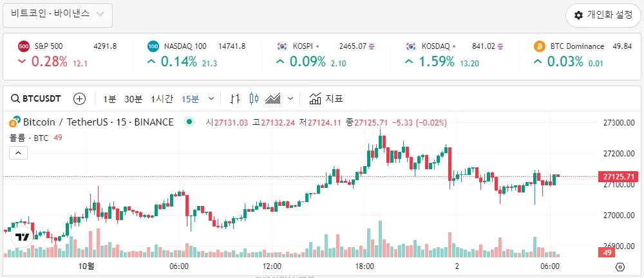Viewport: 644px width, 278px height.
Task: Switch to area chart style
Action: 273,98
